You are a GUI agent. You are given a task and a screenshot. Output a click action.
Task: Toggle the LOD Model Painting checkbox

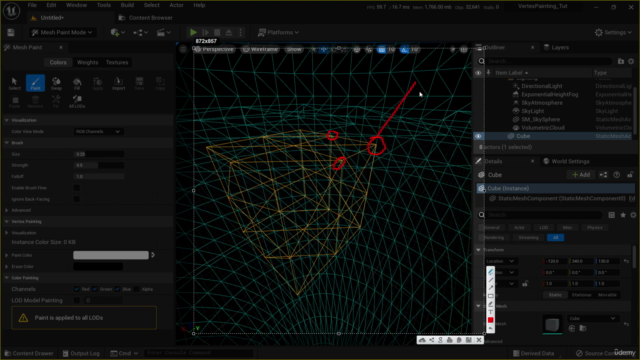coord(77,300)
